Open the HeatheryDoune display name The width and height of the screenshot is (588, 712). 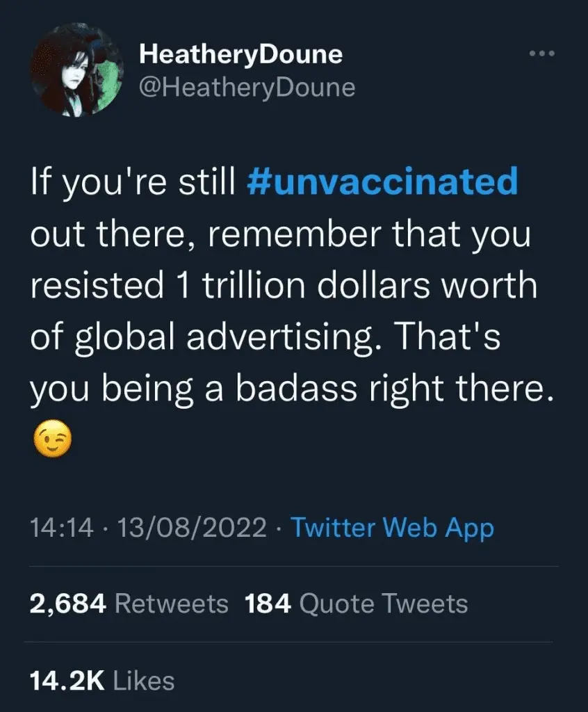241,54
